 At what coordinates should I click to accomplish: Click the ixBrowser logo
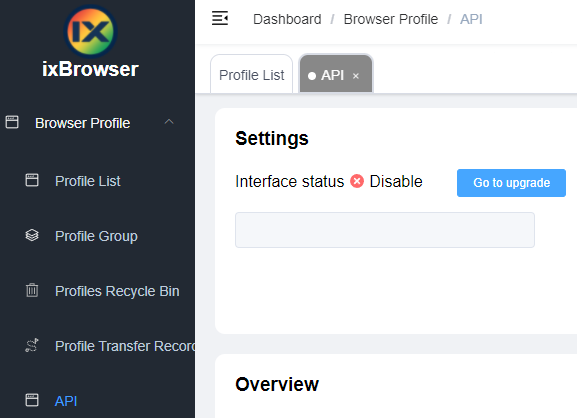[91, 32]
